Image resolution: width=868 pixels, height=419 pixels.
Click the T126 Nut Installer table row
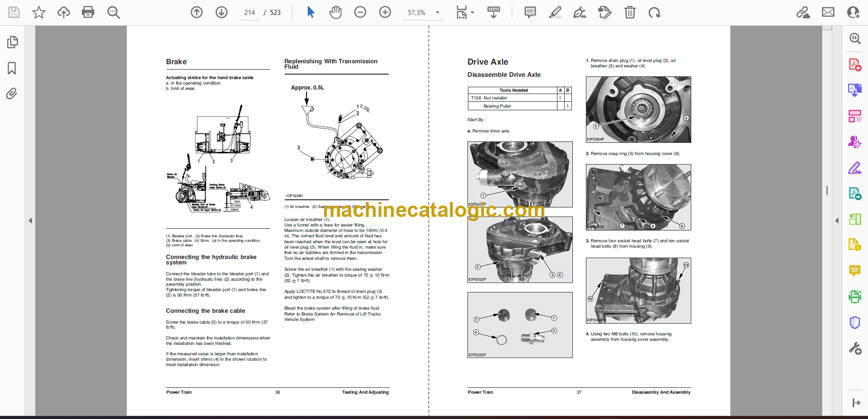[520, 98]
